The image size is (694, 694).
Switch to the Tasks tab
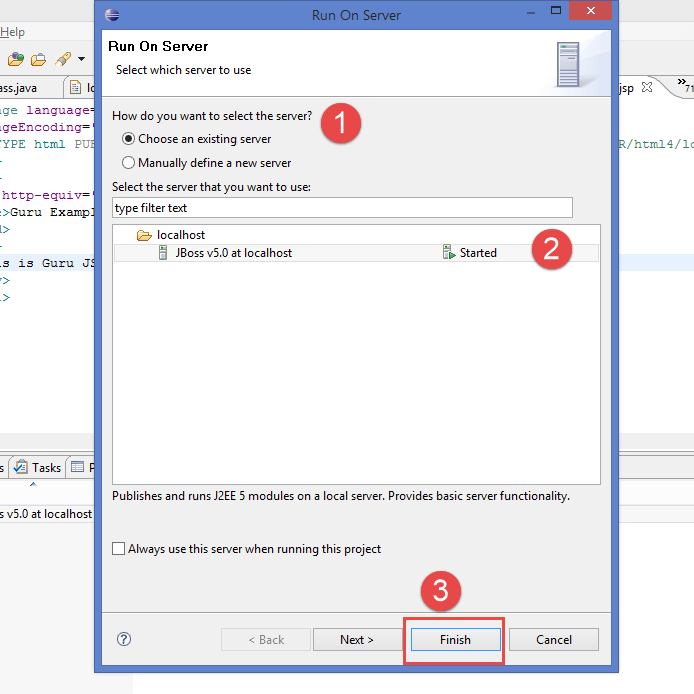point(38,467)
